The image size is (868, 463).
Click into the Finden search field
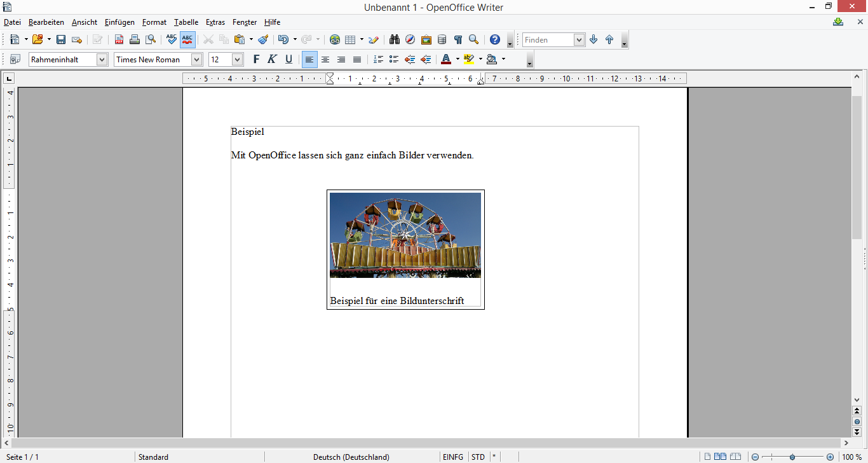[548, 39]
